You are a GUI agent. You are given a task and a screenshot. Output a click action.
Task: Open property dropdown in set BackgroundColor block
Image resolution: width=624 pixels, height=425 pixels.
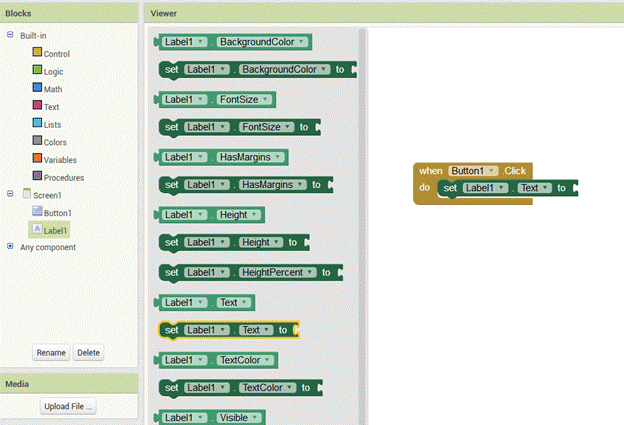pos(324,69)
